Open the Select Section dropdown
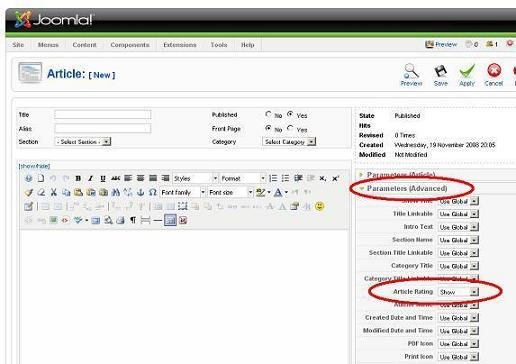516x364 pixels. [83, 142]
